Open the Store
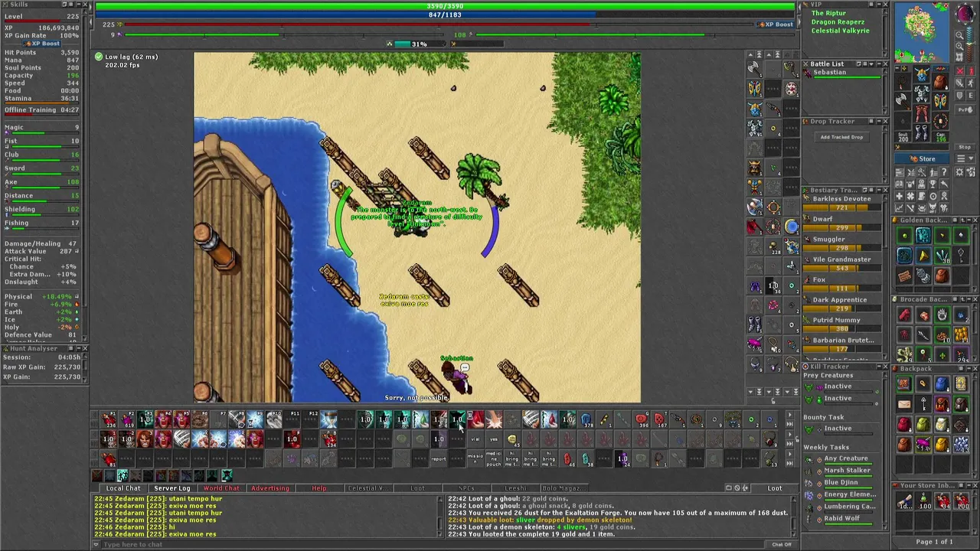 click(x=923, y=159)
